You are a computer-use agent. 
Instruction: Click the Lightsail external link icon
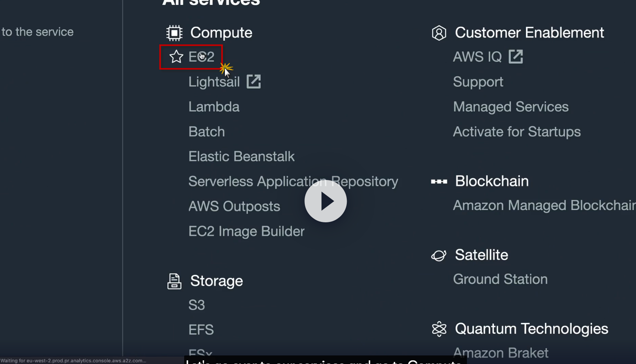coord(253,81)
